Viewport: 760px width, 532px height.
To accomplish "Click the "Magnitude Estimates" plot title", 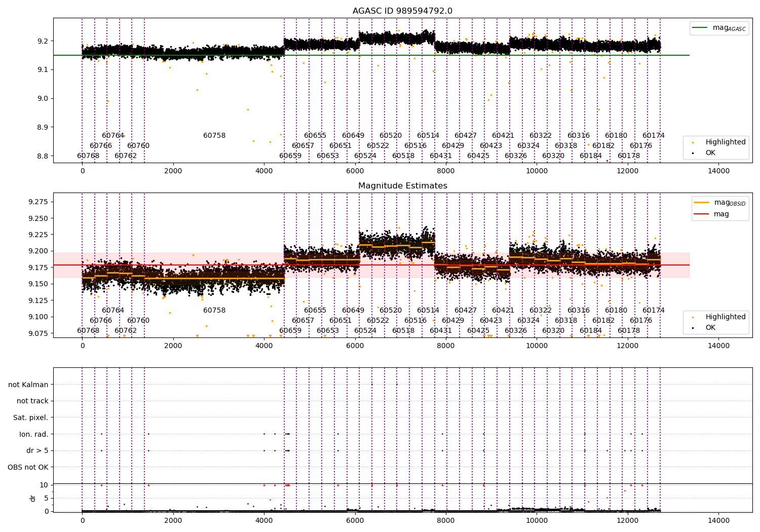I will [402, 186].
